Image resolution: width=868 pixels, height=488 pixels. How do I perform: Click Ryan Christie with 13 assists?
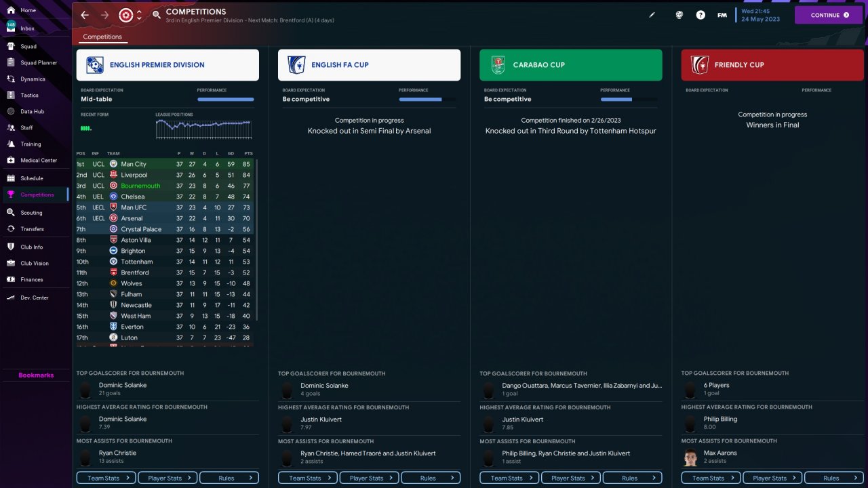click(117, 453)
